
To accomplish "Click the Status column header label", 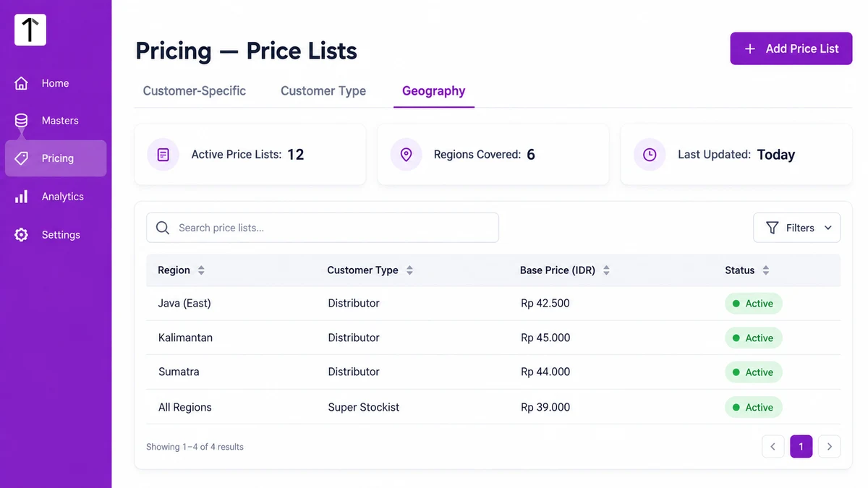I will [x=740, y=270].
